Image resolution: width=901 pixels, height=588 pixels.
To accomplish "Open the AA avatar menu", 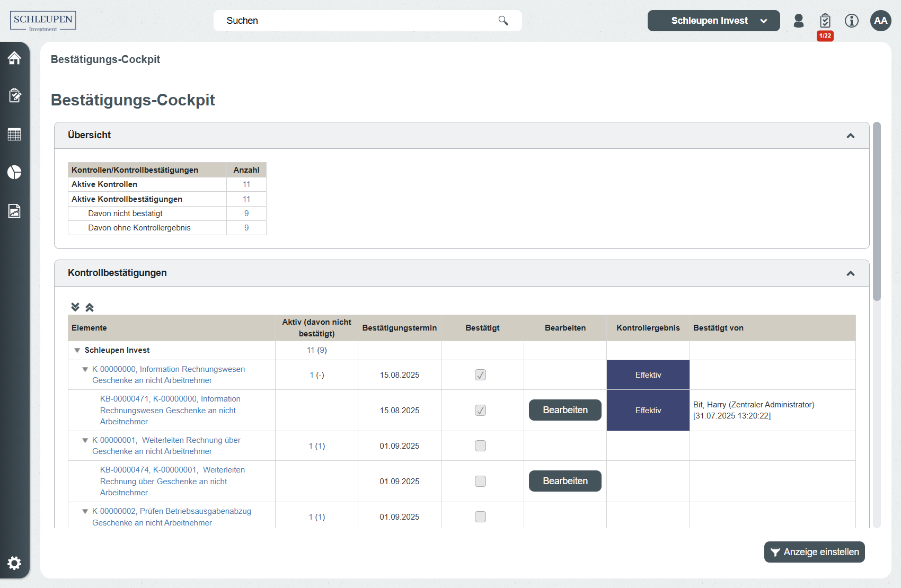I will (x=880, y=21).
